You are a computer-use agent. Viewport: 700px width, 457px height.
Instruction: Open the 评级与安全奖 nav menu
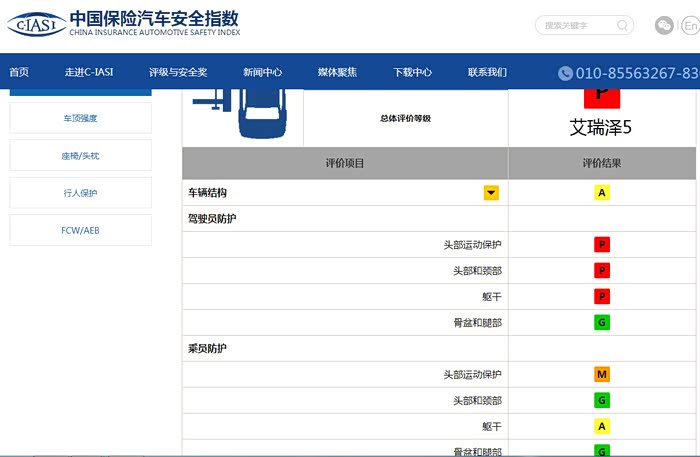178,73
